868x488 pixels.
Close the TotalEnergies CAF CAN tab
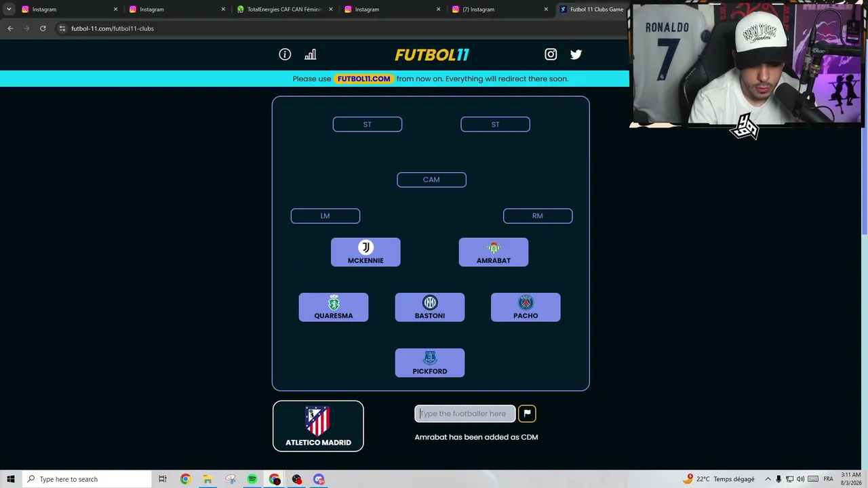click(x=331, y=9)
